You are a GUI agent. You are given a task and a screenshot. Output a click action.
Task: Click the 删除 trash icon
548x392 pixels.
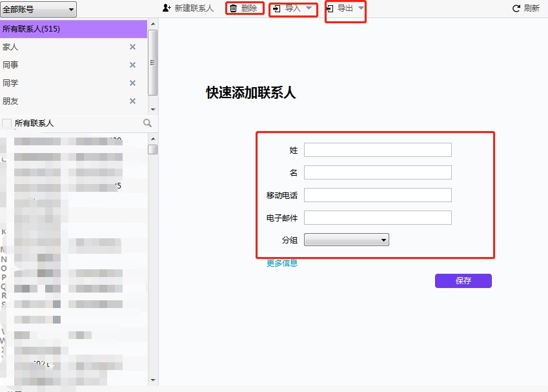[233, 8]
